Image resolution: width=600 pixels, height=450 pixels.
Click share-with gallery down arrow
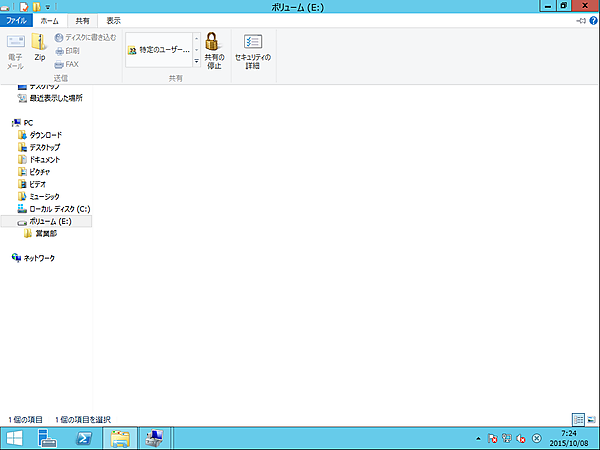tap(197, 50)
